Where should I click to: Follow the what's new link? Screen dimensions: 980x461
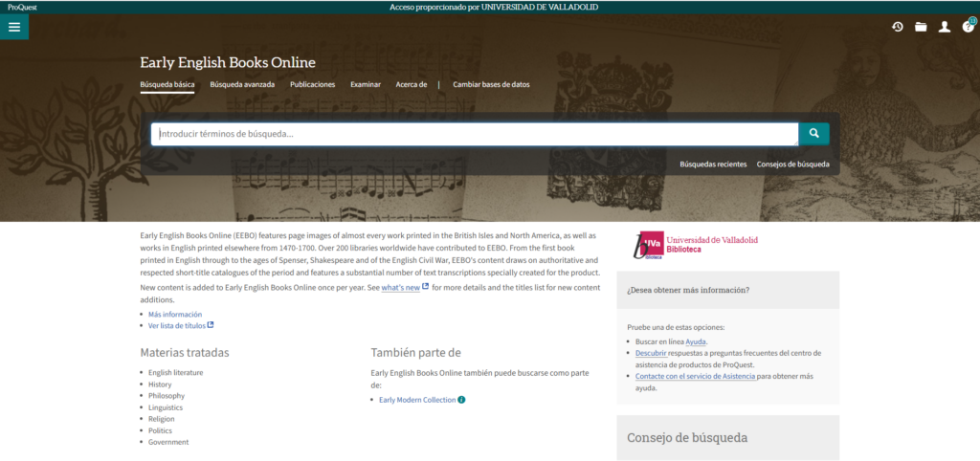pos(401,288)
